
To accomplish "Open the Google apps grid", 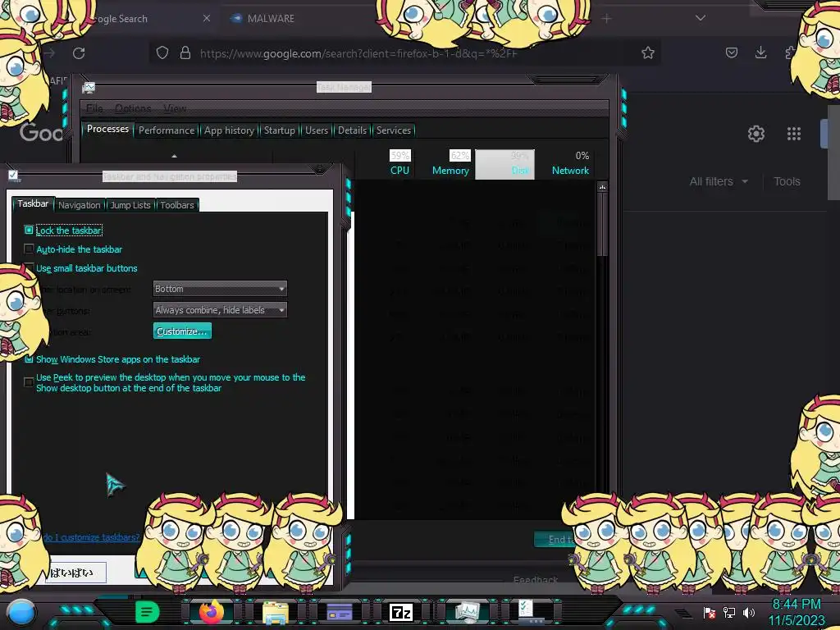I will click(794, 134).
